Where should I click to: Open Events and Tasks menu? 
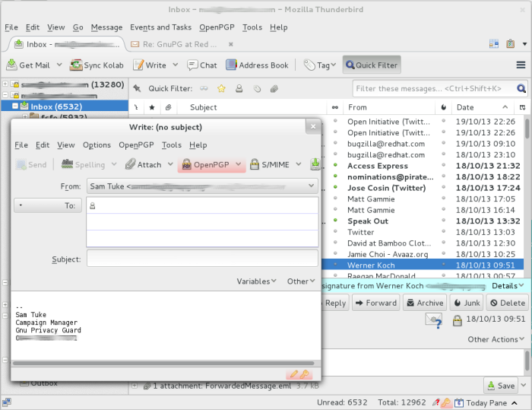point(160,27)
